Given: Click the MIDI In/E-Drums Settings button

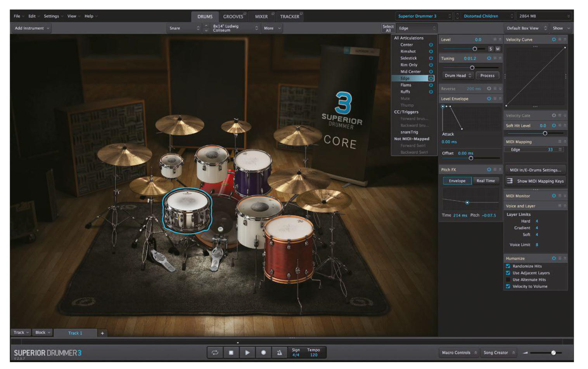Looking at the screenshot, I should click(x=535, y=170).
